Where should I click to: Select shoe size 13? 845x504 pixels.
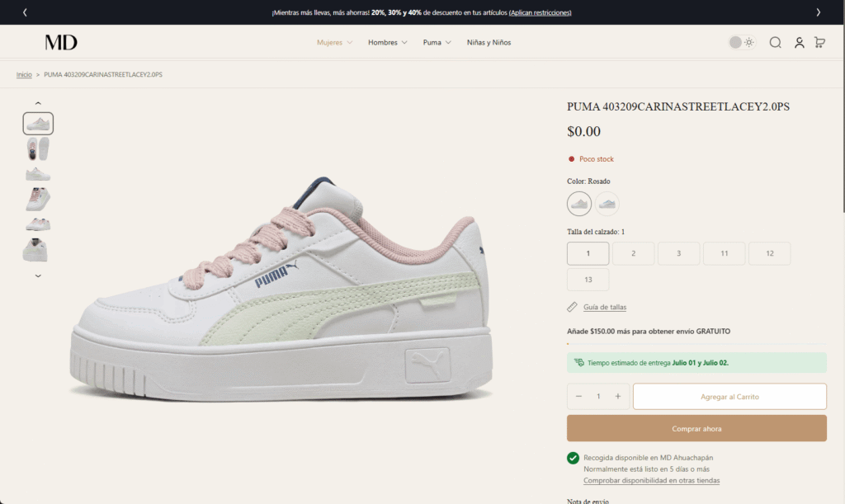coord(588,280)
